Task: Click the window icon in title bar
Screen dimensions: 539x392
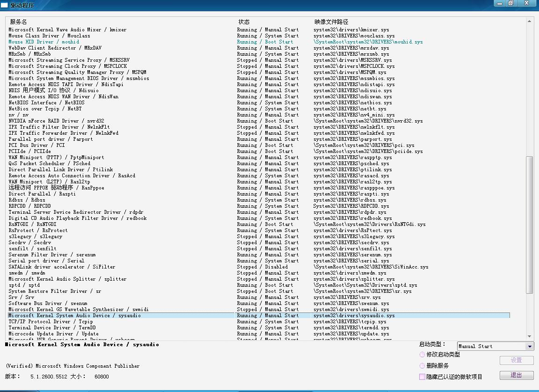Action: tap(4, 5)
